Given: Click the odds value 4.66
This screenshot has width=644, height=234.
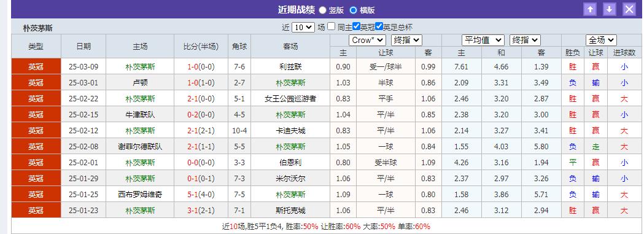Looking at the screenshot, I should [x=501, y=66].
